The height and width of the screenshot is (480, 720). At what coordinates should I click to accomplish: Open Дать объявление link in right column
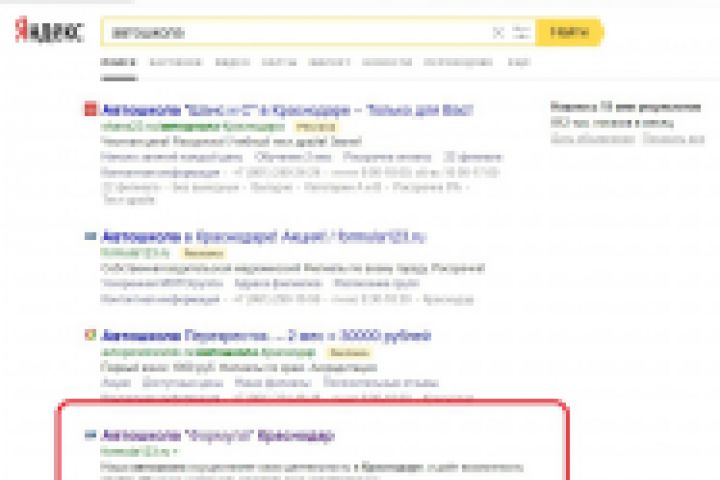(593, 138)
